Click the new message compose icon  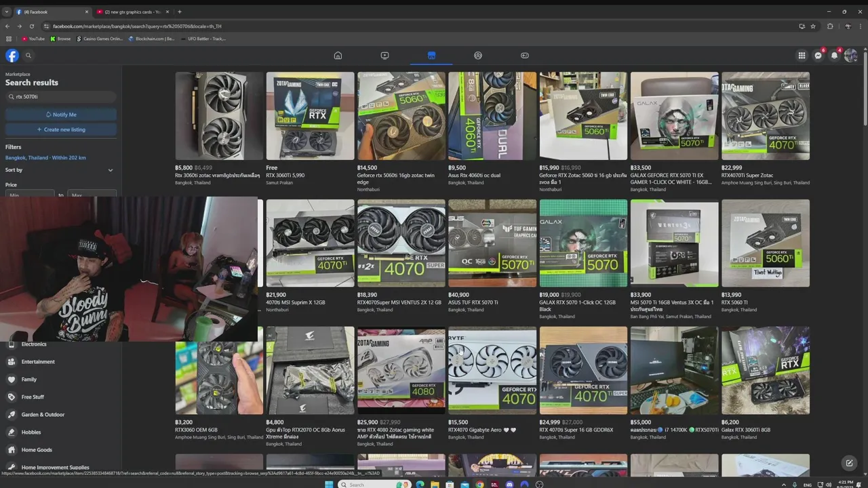pyautogui.click(x=849, y=463)
